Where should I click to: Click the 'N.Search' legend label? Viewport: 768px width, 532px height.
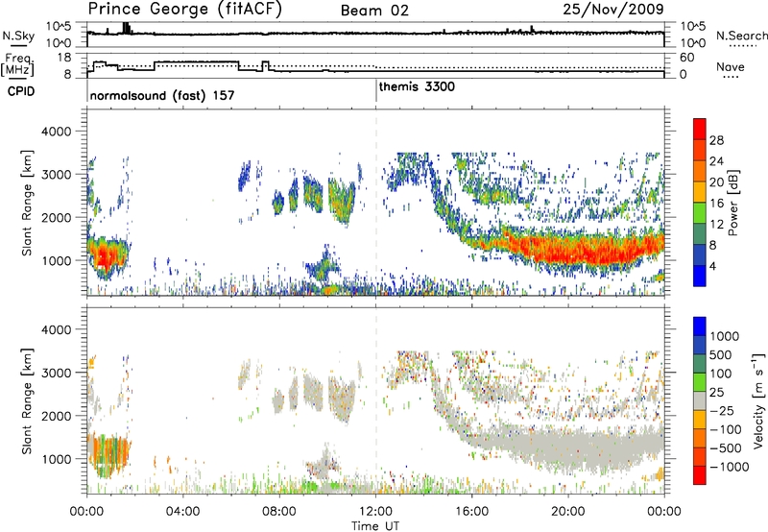coord(741,36)
